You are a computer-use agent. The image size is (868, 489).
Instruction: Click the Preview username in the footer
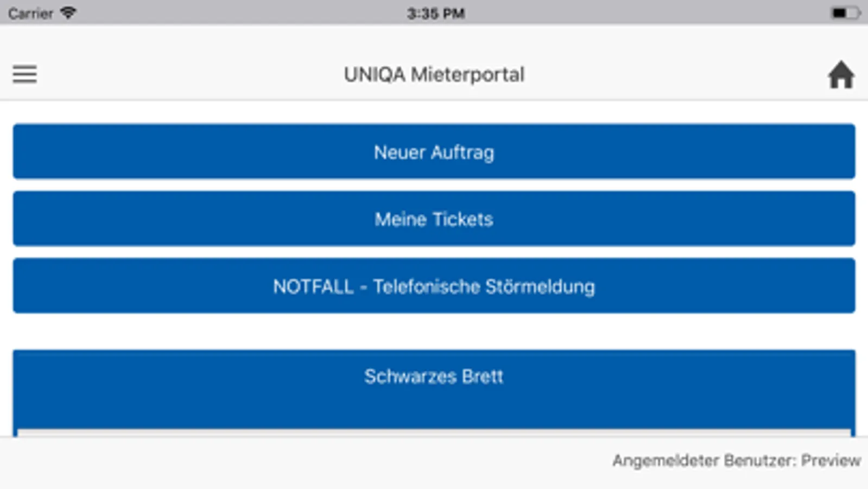click(831, 461)
